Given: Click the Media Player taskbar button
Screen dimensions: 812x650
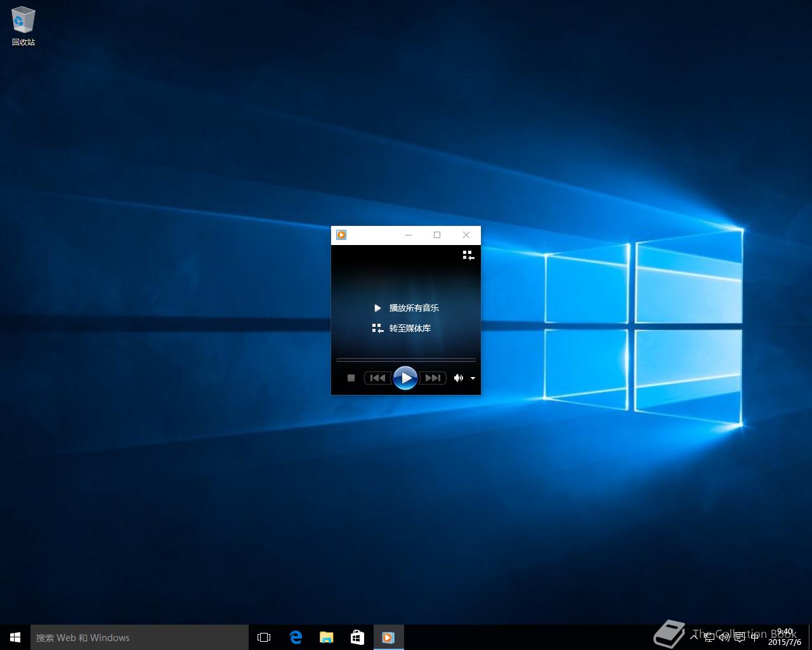Looking at the screenshot, I should [388, 637].
